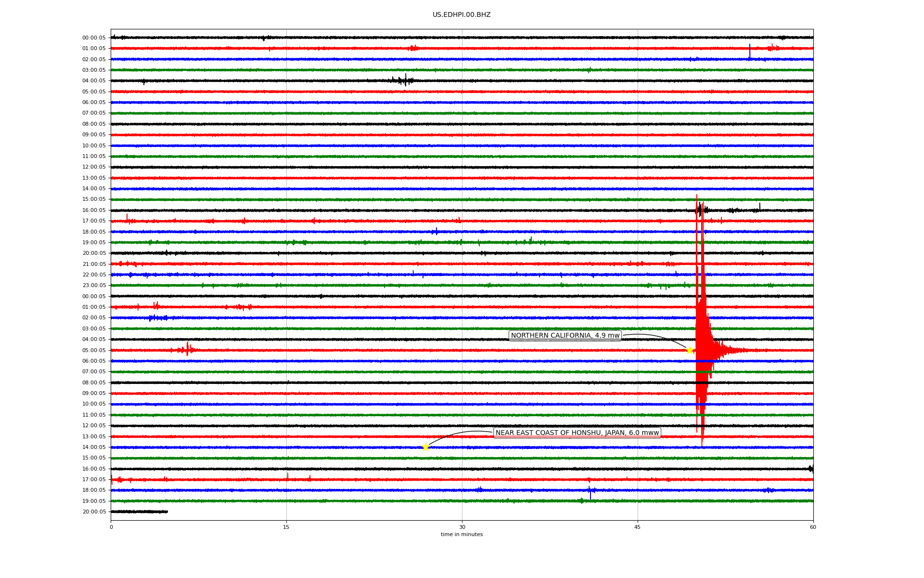Screen dimensions: 924x578
Task: Click the 45 minute x-axis tick label
Action: [x=638, y=527]
